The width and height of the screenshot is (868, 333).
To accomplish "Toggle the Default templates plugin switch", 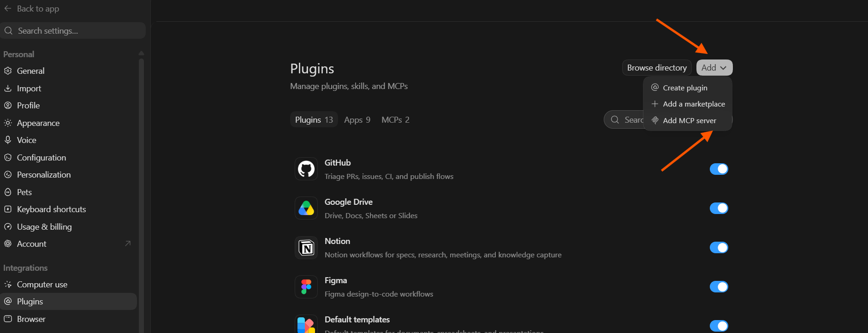I will [719, 326].
